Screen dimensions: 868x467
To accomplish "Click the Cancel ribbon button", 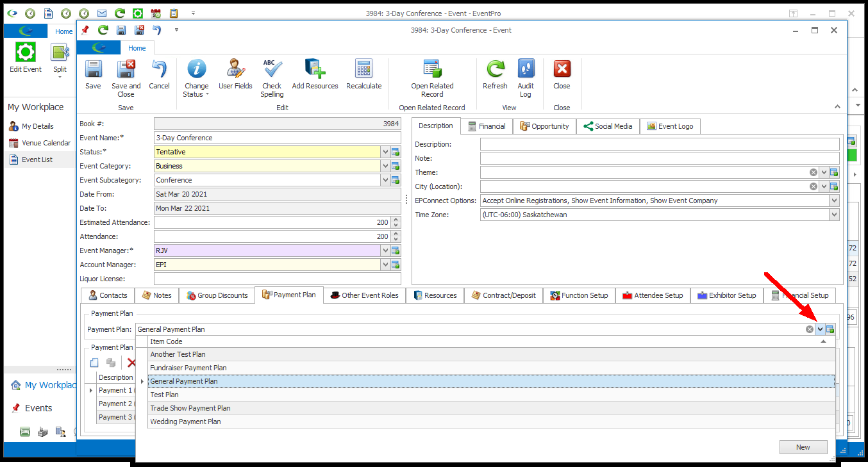I will point(159,74).
